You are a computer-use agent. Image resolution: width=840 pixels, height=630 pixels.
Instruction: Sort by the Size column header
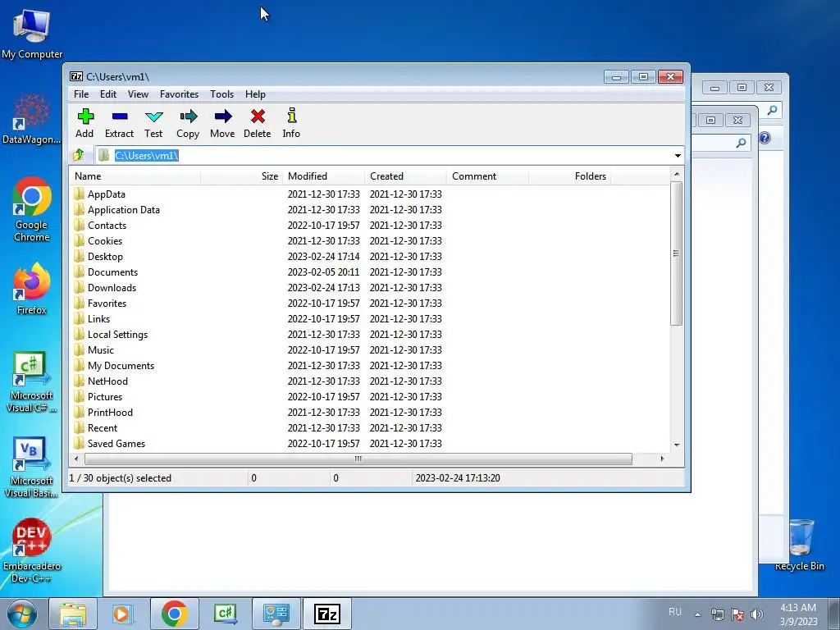(242, 176)
